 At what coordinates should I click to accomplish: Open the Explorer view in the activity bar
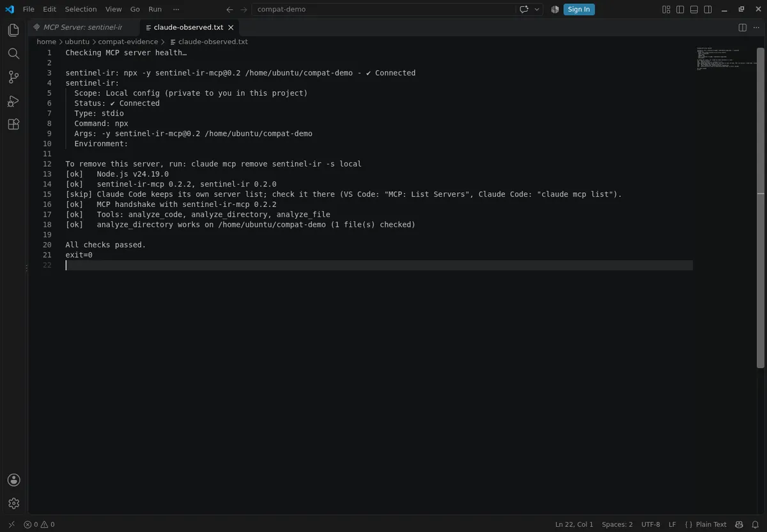point(13,30)
